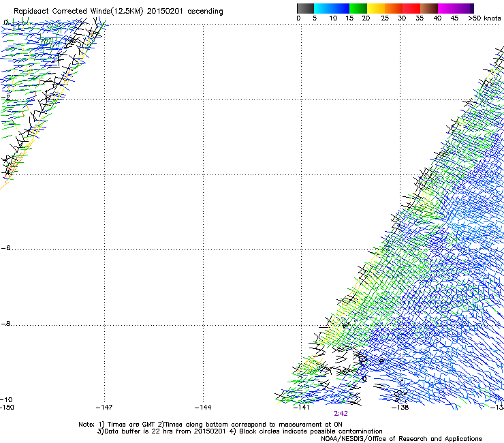Image resolution: width=504 pixels, height=443 pixels.
Task: Click the longitude label -144
Action: point(203,408)
